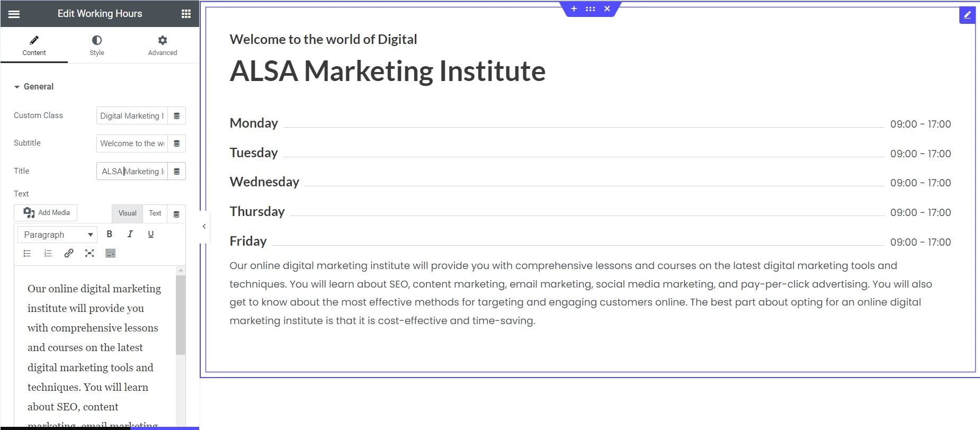This screenshot has width=980, height=430.
Task: Open the widgets grid panel
Action: 186,14
